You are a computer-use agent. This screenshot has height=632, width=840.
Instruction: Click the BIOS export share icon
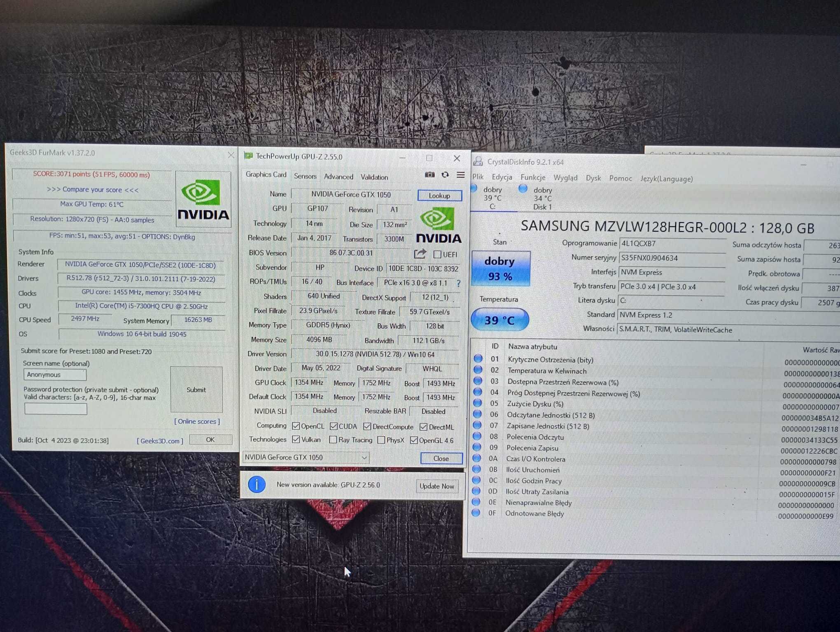pos(420,254)
